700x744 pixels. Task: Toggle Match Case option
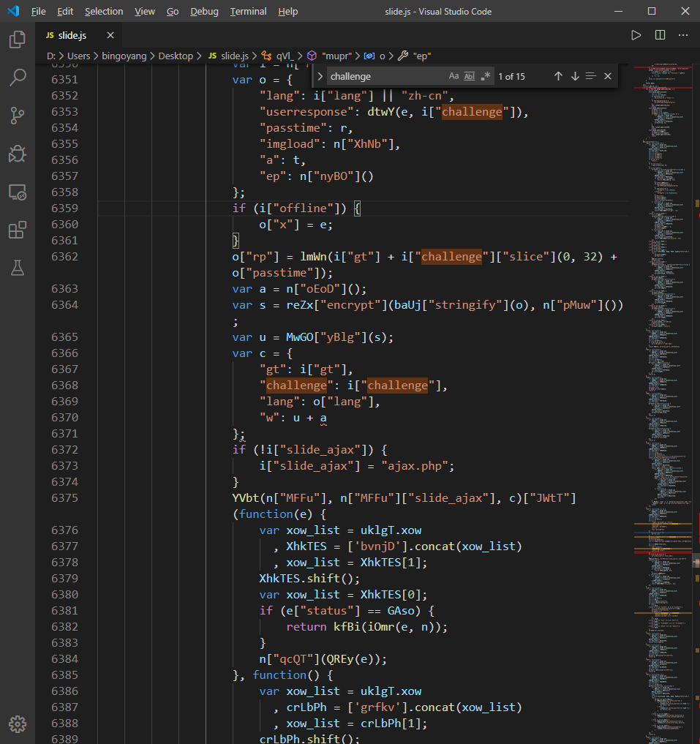454,76
